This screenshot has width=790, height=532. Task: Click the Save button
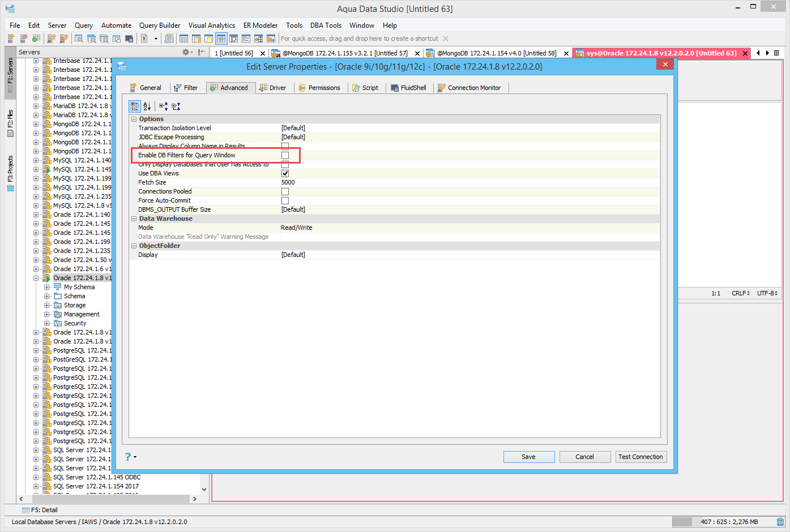(529, 457)
